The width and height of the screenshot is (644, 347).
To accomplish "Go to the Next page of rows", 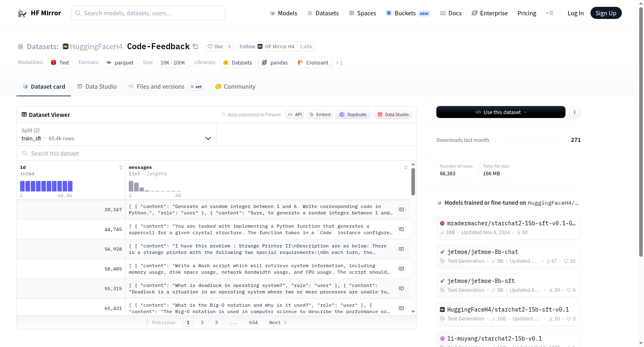I will coord(278,322).
